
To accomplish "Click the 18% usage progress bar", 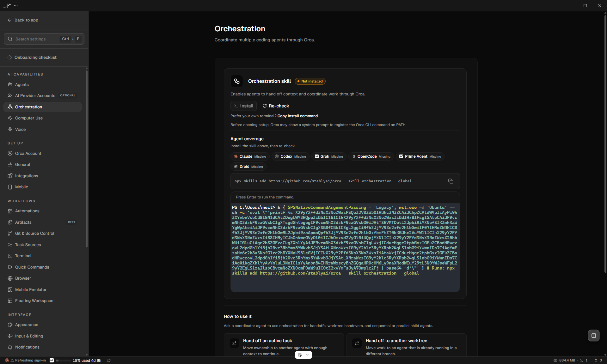I will (63, 361).
